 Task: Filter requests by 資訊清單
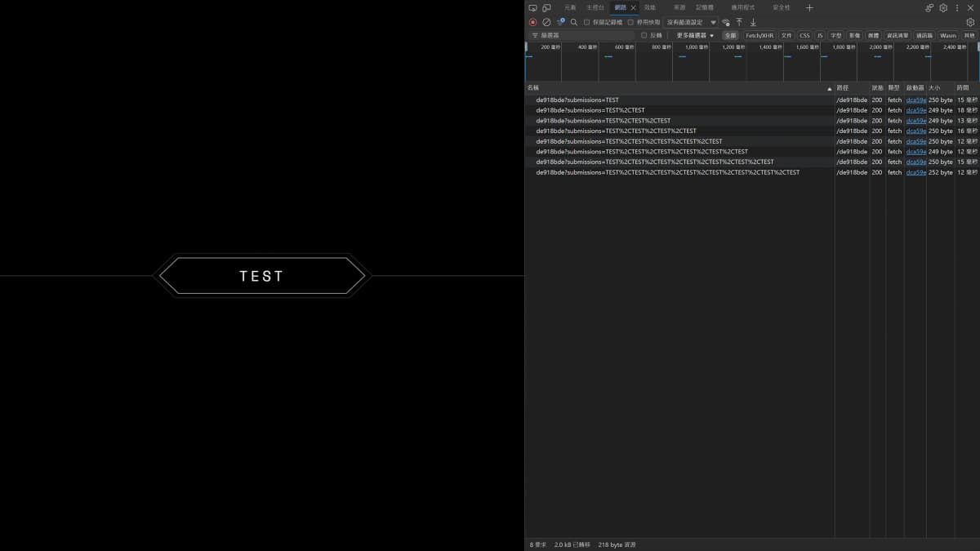(898, 35)
